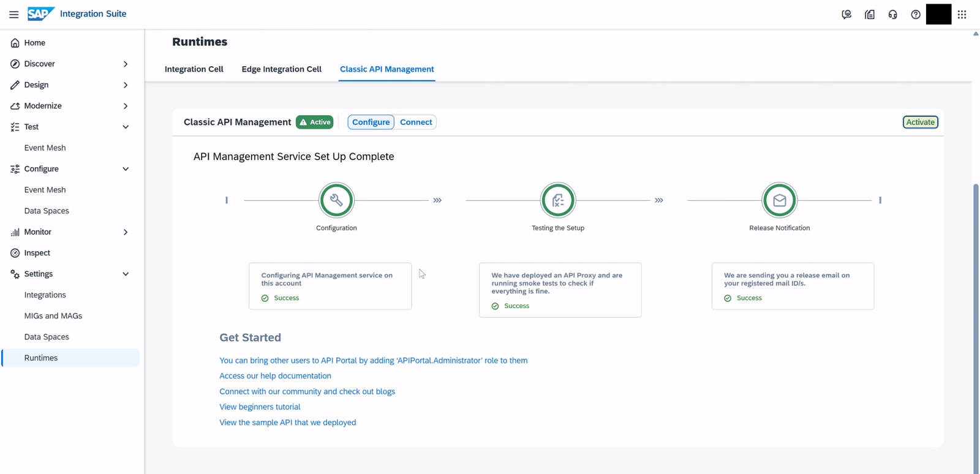Image resolution: width=980 pixels, height=474 pixels.
Task: Go to Home via the house icon
Action: 15,43
